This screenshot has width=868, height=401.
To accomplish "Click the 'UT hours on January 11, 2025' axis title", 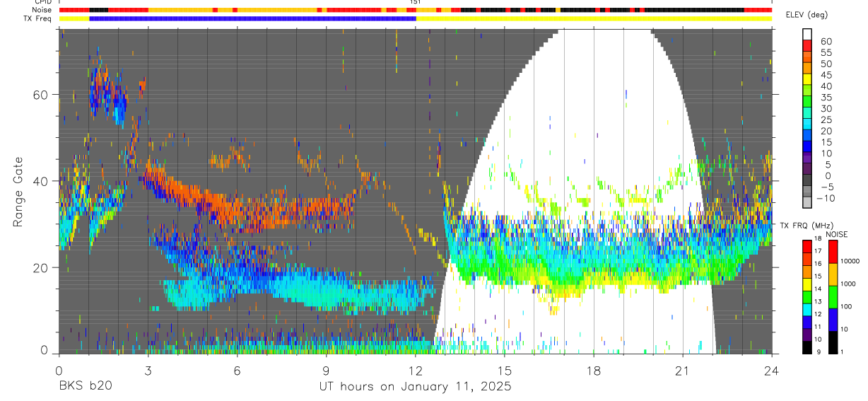I will 414,387.
